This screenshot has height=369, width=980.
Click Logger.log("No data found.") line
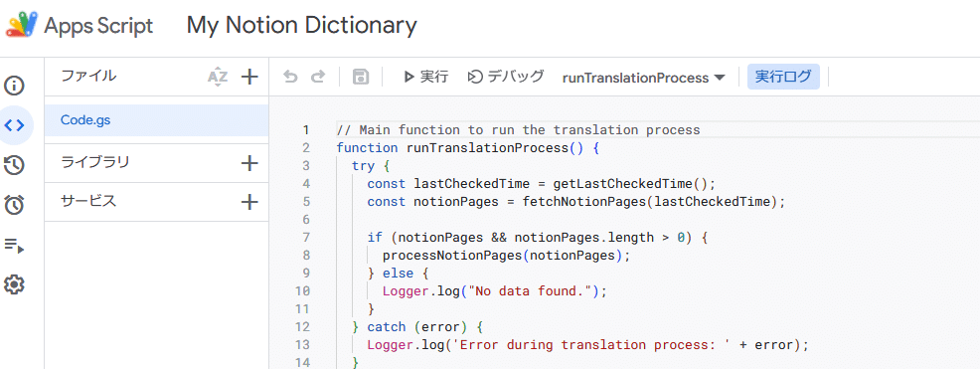494,291
